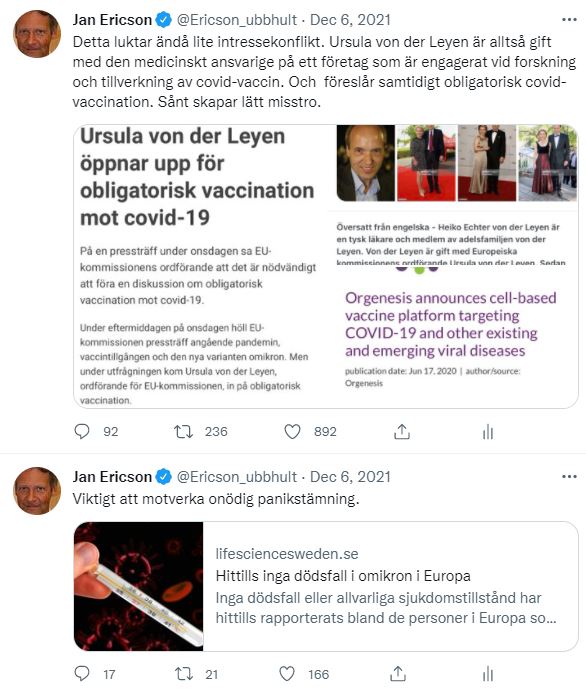The height and width of the screenshot is (695, 586).
Task: Open the thermometer article thumbnail image
Action: pyautogui.click(x=138, y=586)
